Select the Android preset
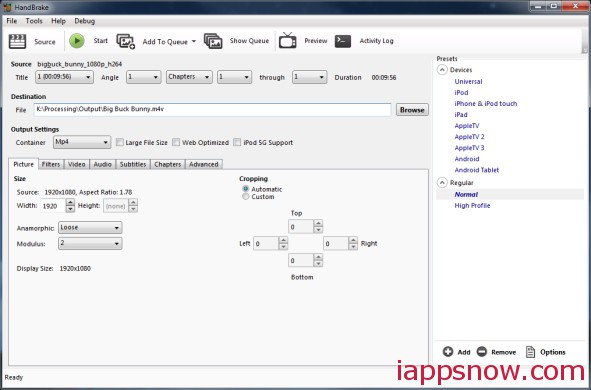 [x=467, y=159]
